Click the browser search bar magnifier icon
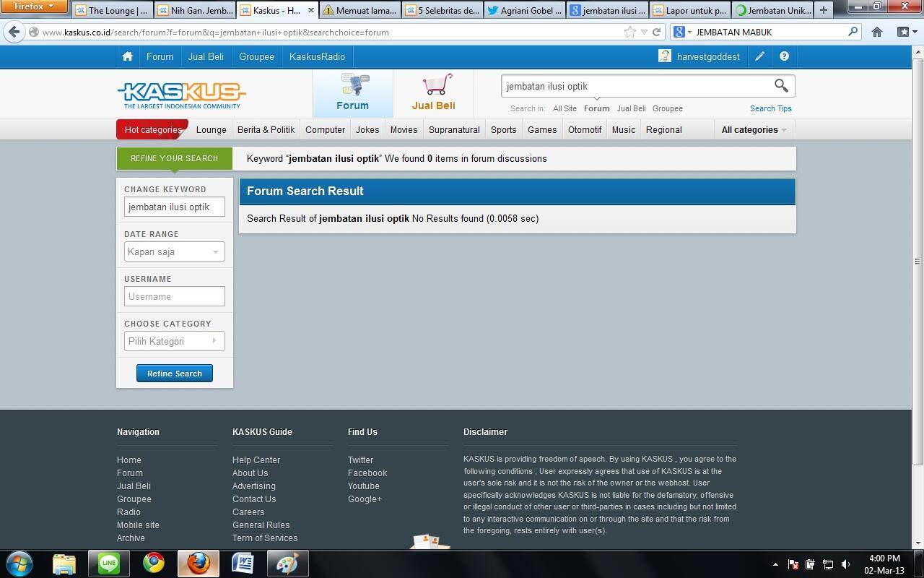924x578 pixels. (853, 32)
